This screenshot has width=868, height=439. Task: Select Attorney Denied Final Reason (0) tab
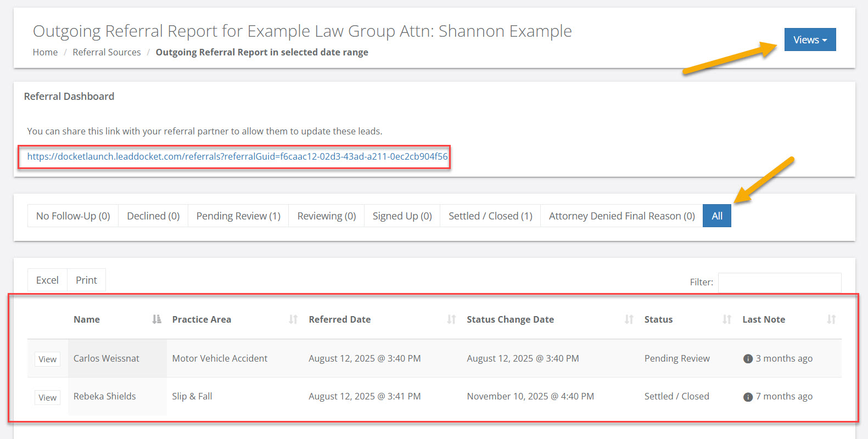(622, 216)
